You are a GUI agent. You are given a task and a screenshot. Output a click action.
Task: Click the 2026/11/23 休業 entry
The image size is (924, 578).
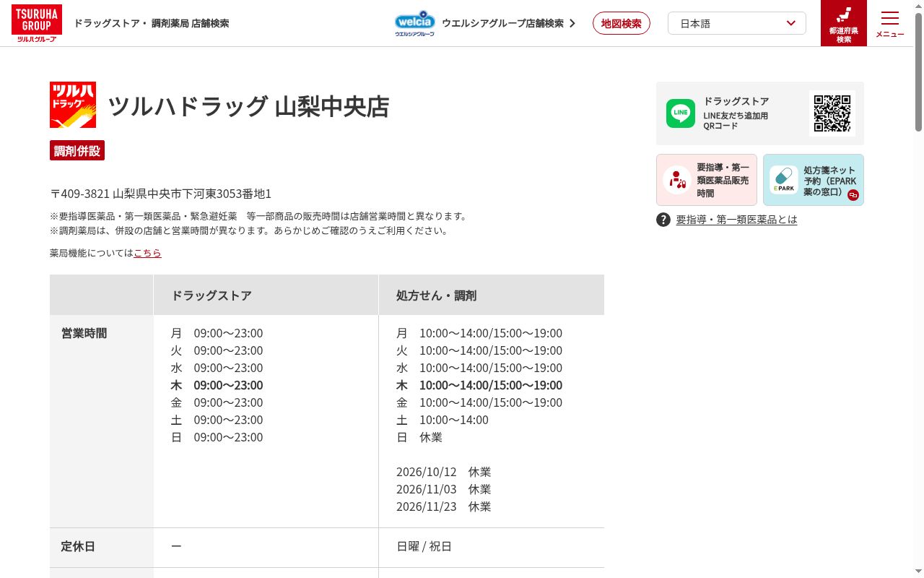[x=443, y=506]
